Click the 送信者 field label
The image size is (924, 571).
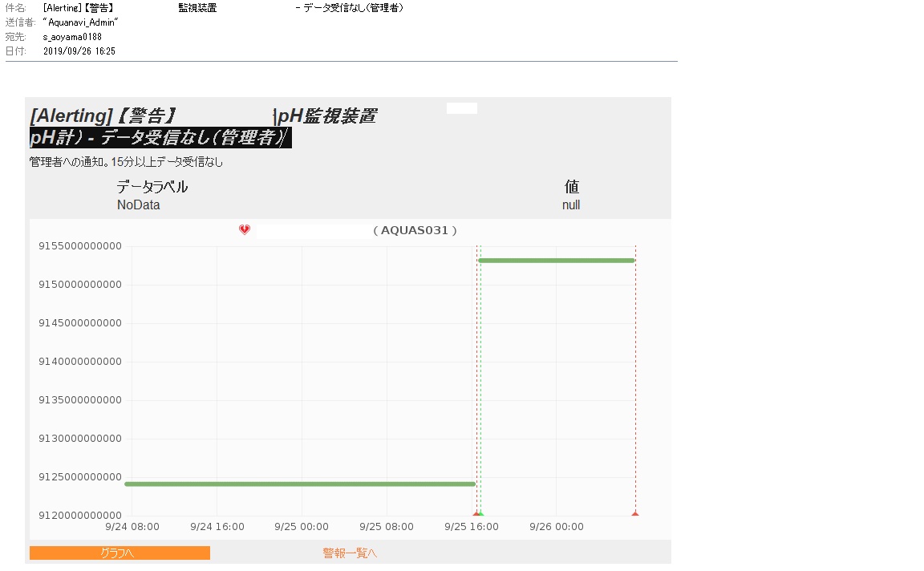click(x=21, y=22)
